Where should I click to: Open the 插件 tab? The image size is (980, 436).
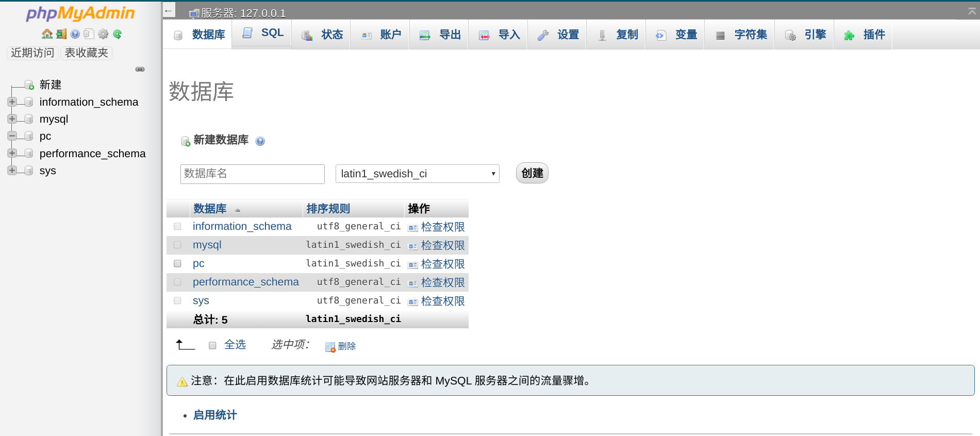click(864, 35)
